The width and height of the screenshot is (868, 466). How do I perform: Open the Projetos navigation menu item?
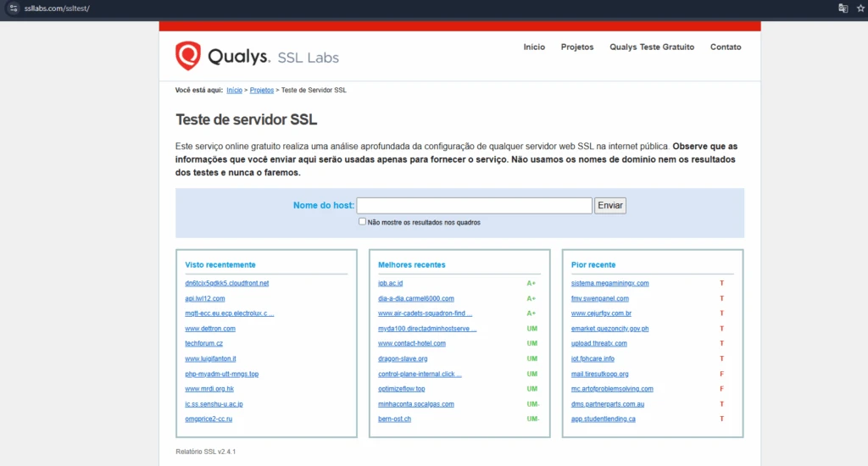[577, 47]
